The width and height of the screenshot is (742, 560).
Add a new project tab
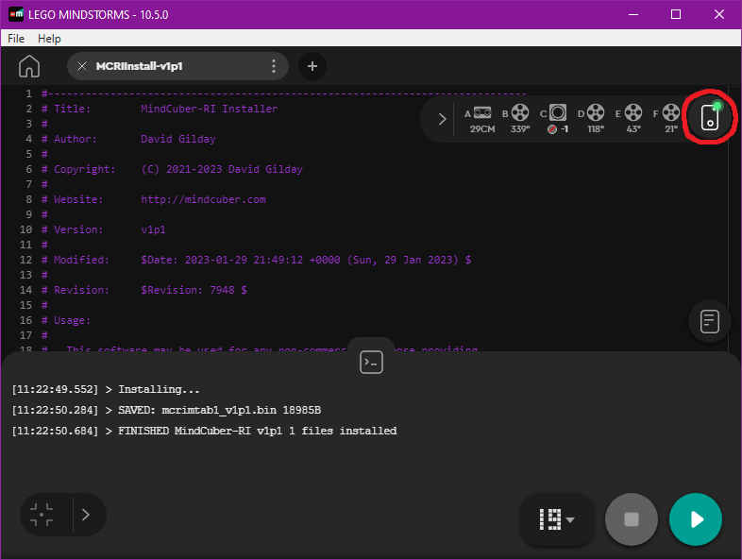(312, 66)
